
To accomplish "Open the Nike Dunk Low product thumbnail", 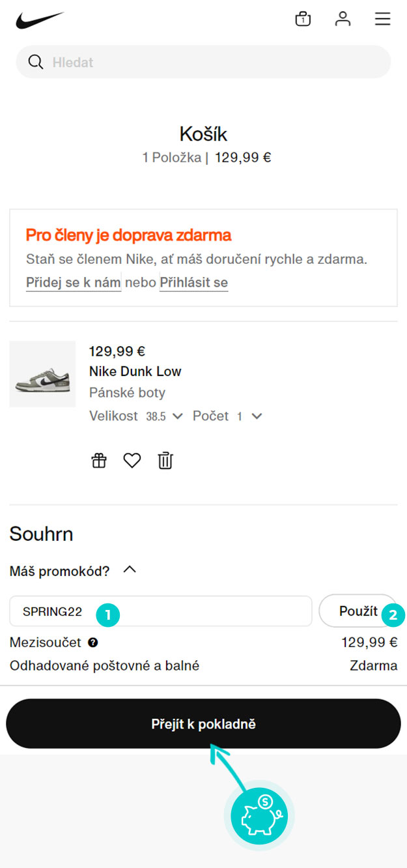I will 42,374.
